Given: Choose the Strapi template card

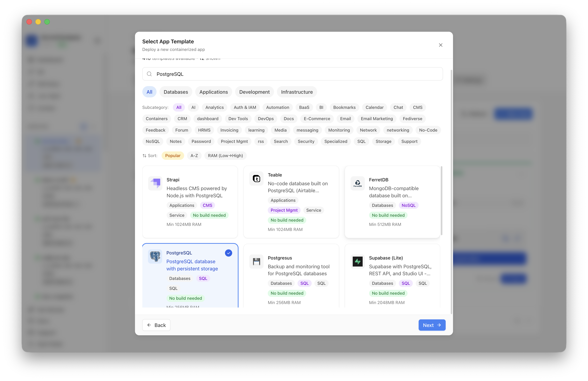Looking at the screenshot, I should (190, 202).
